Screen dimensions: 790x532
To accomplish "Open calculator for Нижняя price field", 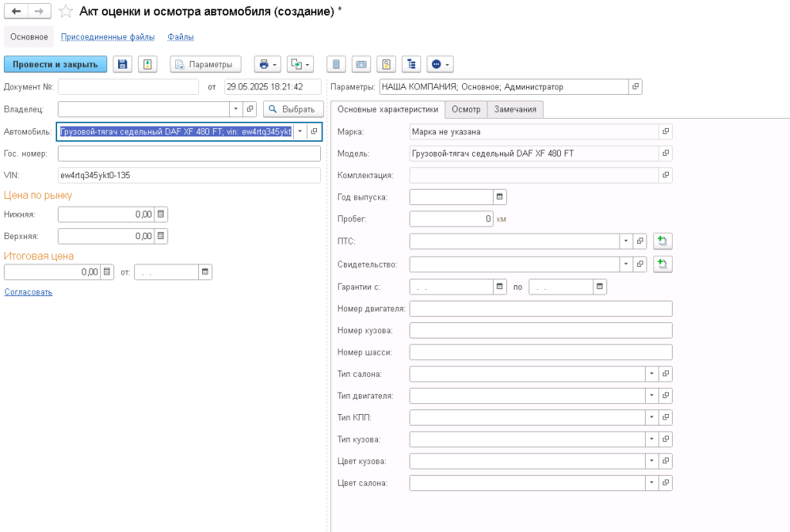I will point(160,214).
